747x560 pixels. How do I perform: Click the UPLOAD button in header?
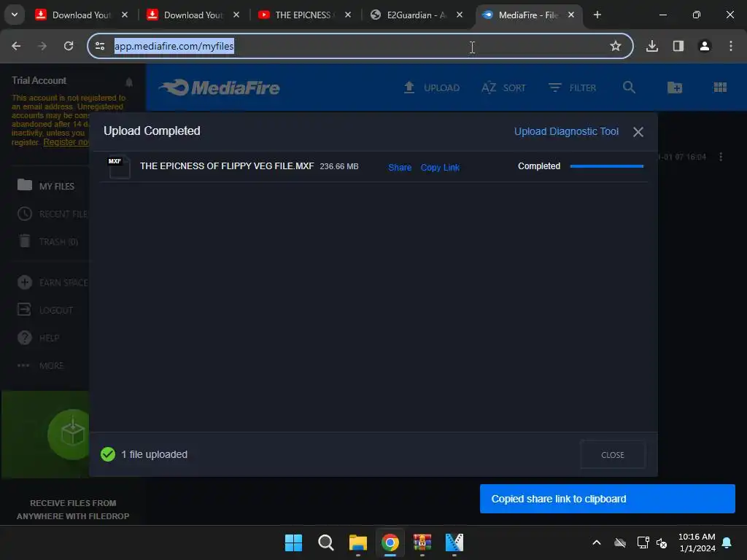431,87
